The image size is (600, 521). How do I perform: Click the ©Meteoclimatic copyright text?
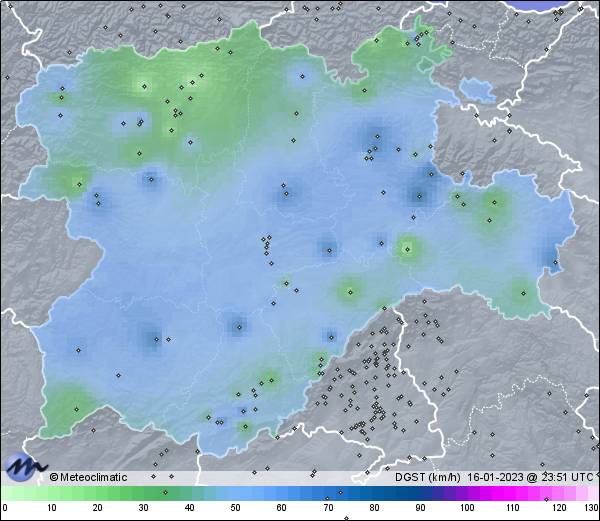point(88,477)
